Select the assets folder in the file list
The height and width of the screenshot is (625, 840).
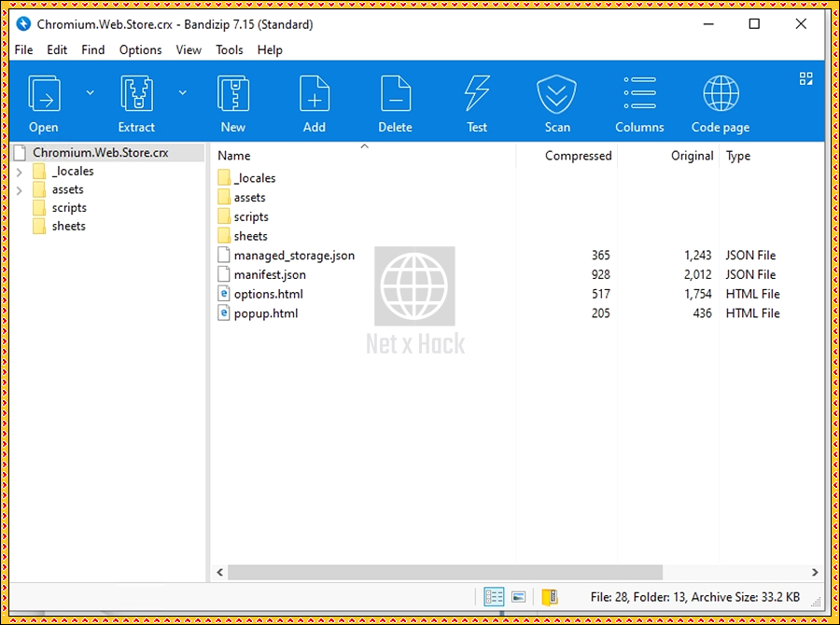249,197
